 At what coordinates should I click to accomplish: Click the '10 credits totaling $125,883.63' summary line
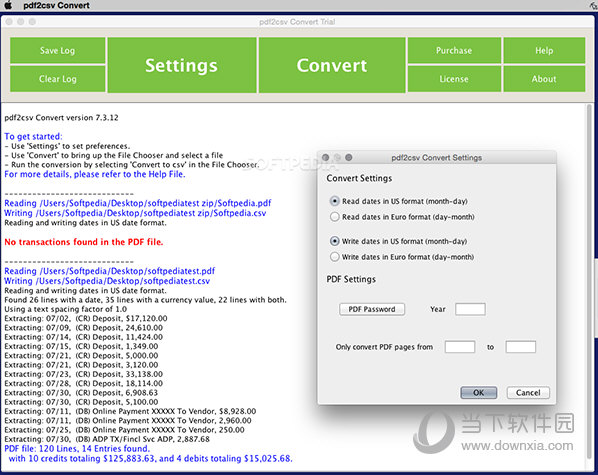[150, 459]
